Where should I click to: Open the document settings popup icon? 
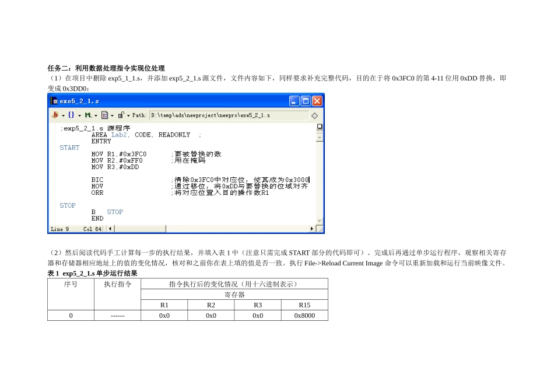pos(104,115)
